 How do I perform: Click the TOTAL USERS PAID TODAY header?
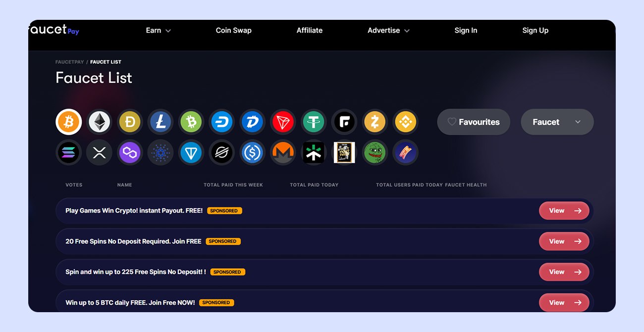(409, 185)
